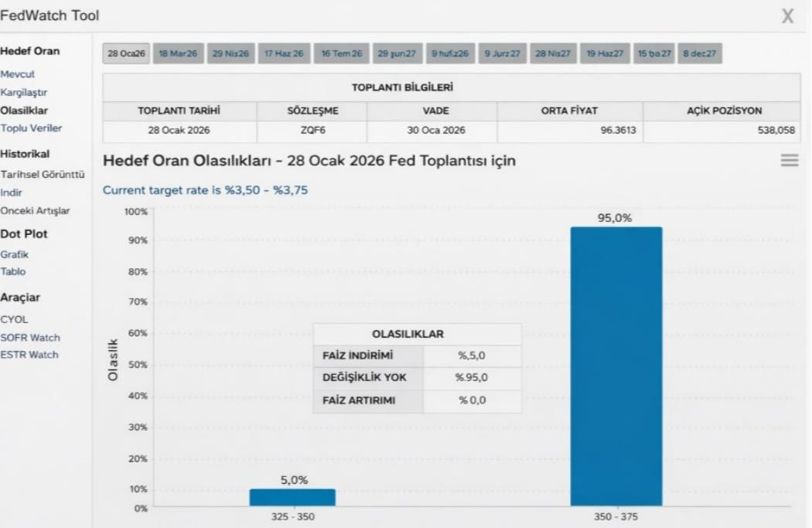
Task: Select the 8 dez27 meeting tab
Action: (699, 53)
